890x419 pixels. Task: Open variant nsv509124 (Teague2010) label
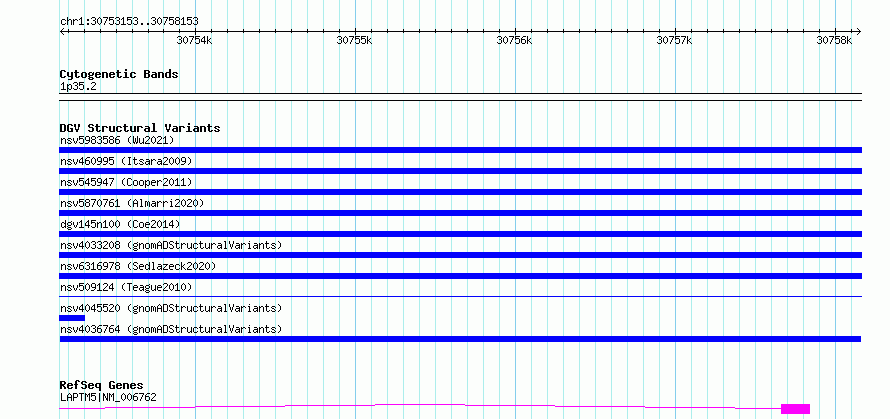coord(126,287)
